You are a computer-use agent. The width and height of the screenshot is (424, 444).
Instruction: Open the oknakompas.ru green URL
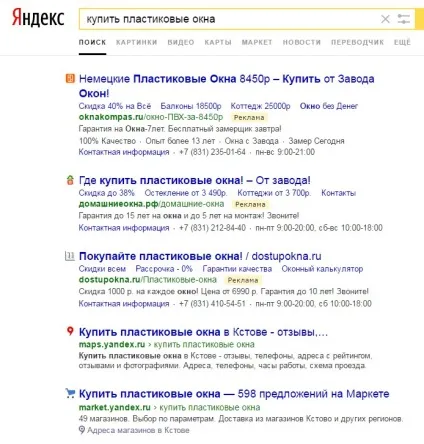tap(151, 117)
